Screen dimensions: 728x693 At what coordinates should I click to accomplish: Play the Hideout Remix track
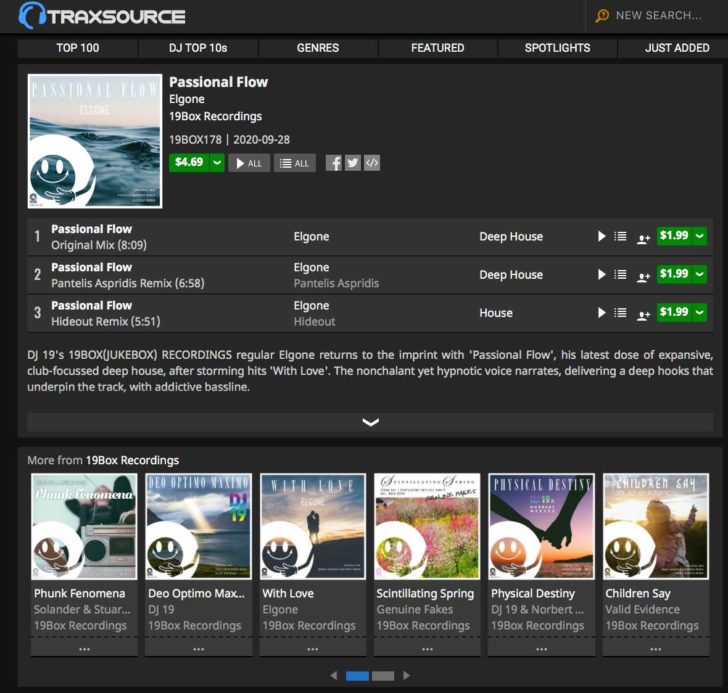601,312
